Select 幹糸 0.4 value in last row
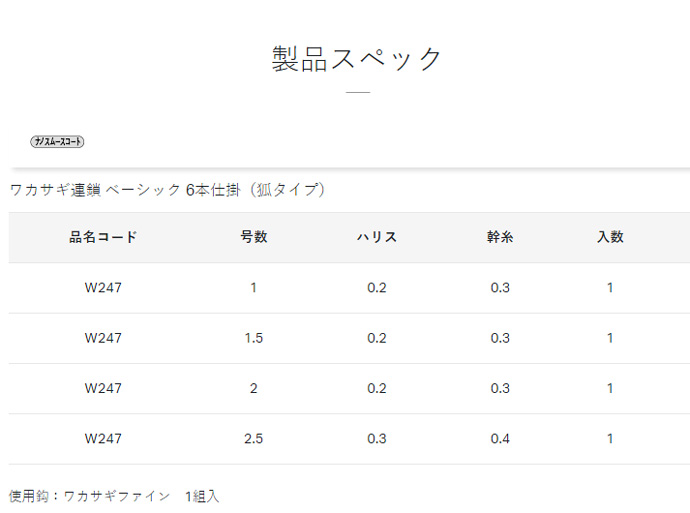Image resolution: width=690 pixels, height=513 pixels. click(500, 439)
